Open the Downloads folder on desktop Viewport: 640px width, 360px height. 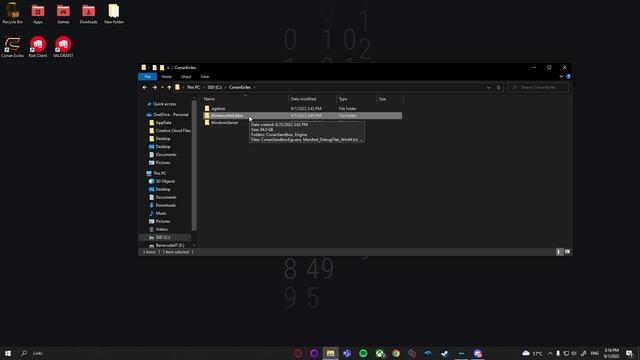point(88,13)
